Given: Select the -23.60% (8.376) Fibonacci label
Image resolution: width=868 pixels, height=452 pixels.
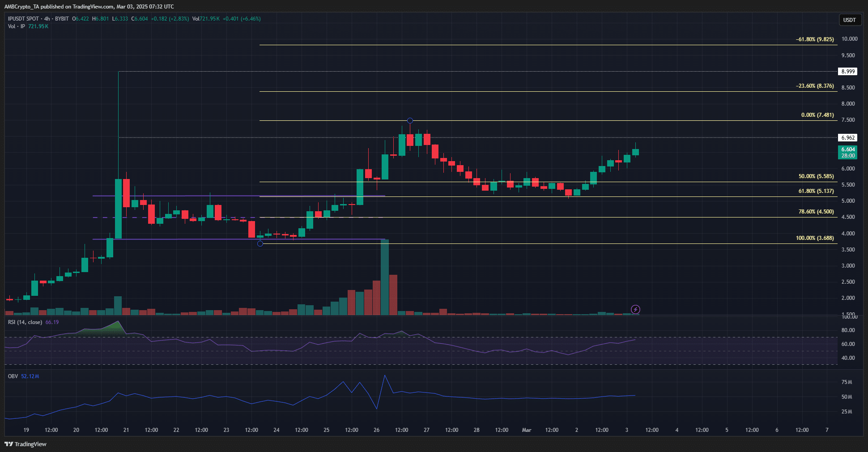Looking at the screenshot, I should pyautogui.click(x=815, y=86).
